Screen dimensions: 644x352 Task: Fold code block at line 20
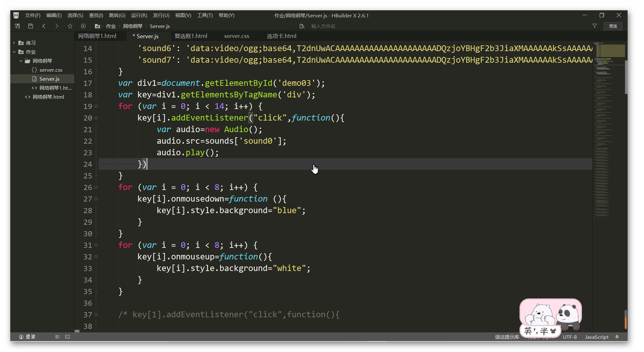tap(96, 118)
